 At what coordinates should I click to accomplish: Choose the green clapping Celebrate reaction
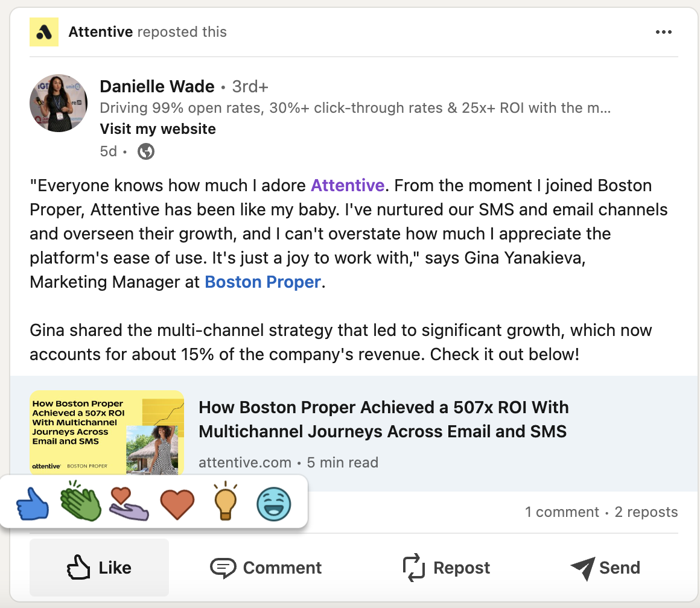tap(80, 501)
